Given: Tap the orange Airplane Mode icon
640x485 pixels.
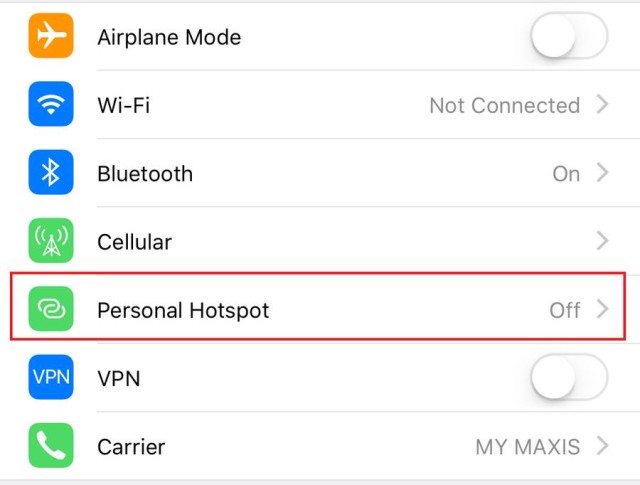Looking at the screenshot, I should click(51, 36).
